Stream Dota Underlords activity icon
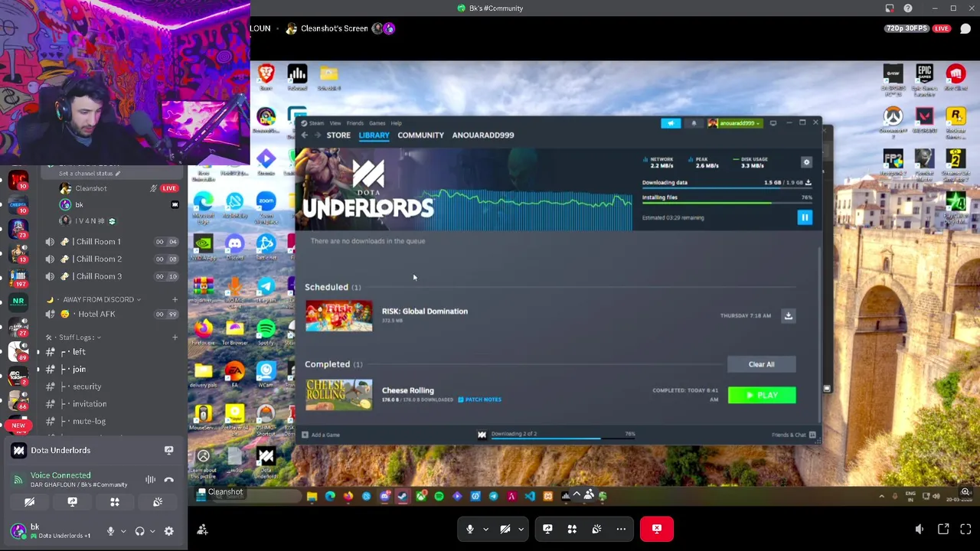The width and height of the screenshot is (980, 551). [168, 451]
